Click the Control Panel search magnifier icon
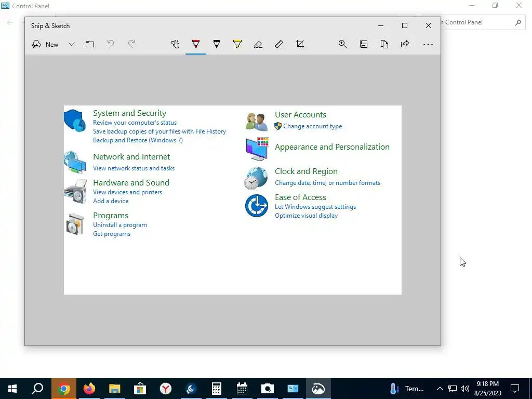 click(x=518, y=22)
